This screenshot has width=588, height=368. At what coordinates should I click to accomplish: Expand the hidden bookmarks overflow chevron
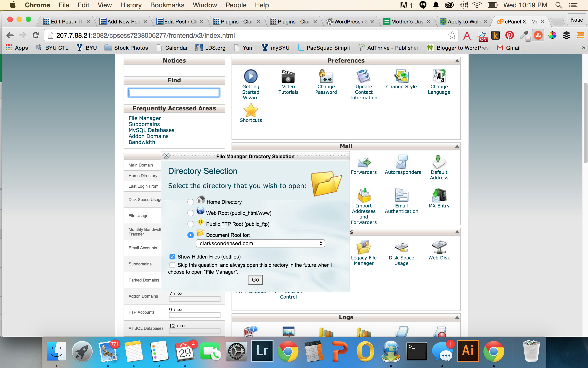click(x=583, y=48)
